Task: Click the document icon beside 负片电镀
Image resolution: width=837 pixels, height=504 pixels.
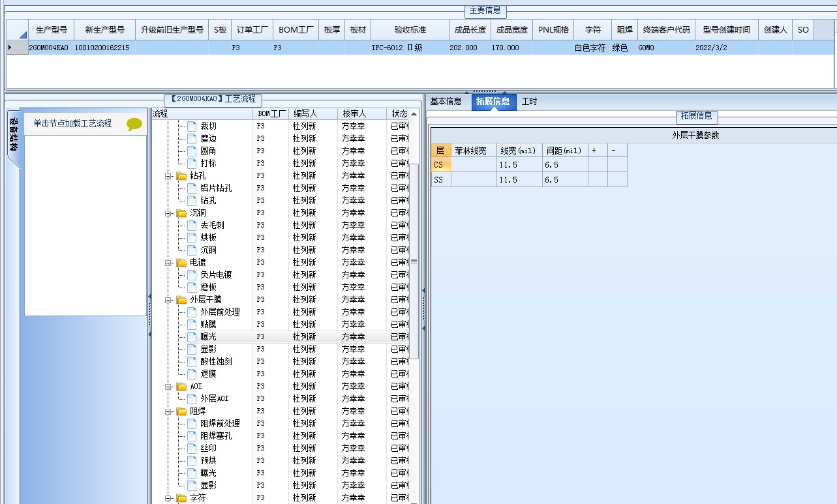Action: click(x=192, y=274)
